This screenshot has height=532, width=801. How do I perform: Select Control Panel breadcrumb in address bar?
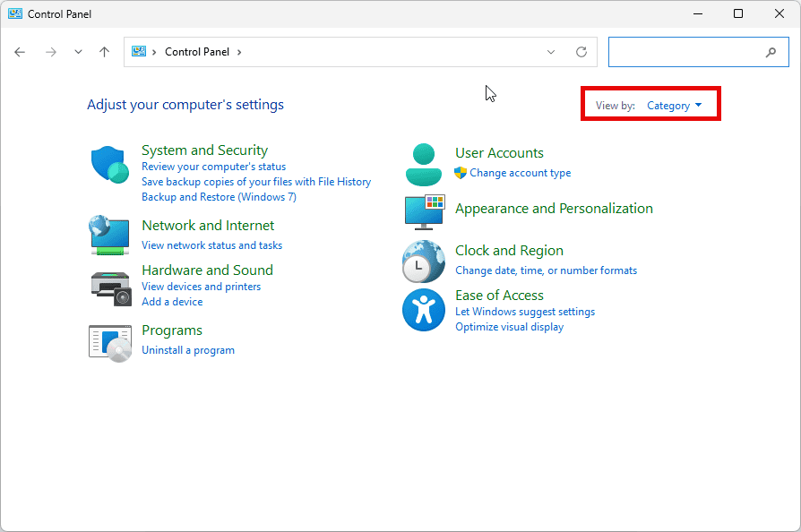197,52
